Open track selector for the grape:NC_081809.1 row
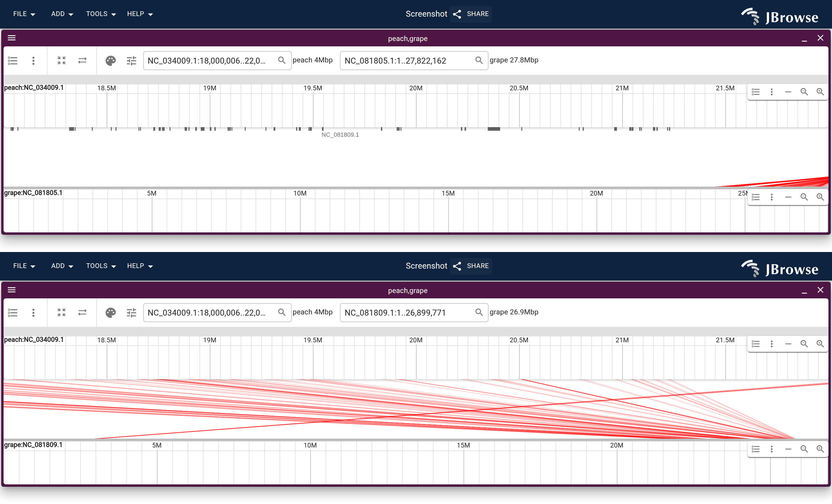Screen dimensions: 832x504 756,449
